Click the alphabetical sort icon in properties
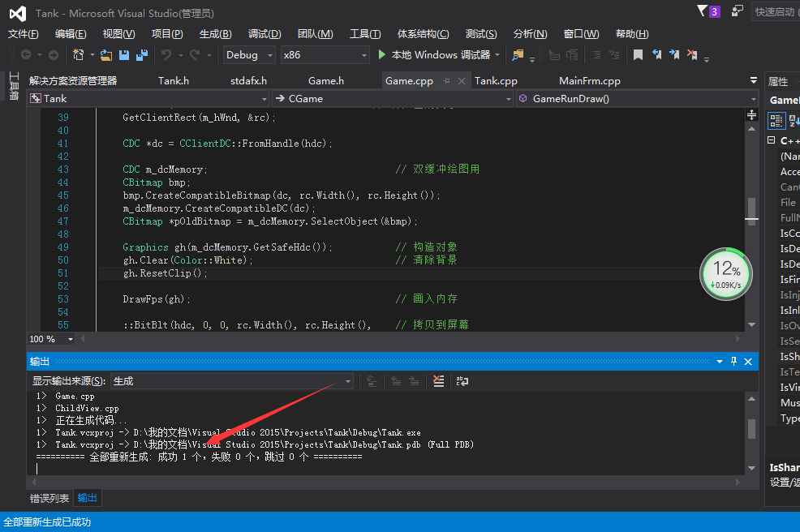 [x=794, y=120]
